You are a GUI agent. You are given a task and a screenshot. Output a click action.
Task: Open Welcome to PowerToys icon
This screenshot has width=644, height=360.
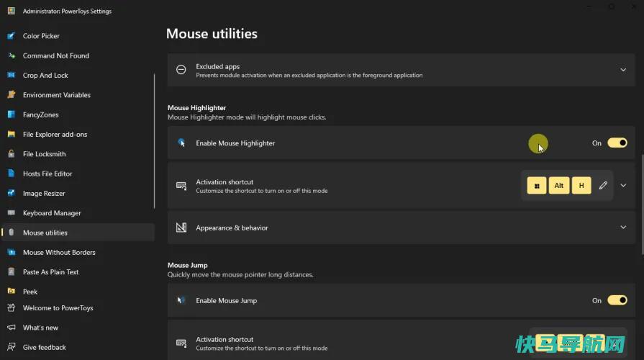point(12,308)
